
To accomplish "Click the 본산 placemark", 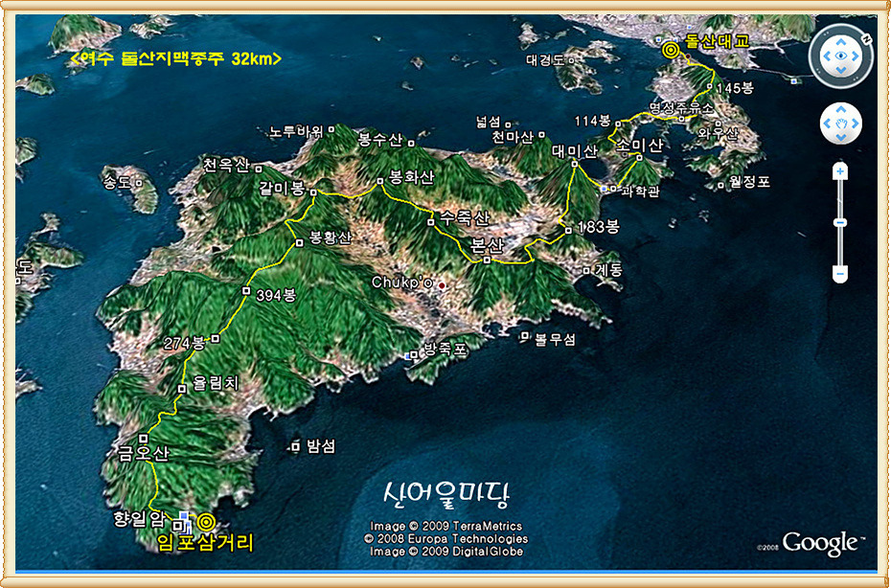I will pos(487,260).
